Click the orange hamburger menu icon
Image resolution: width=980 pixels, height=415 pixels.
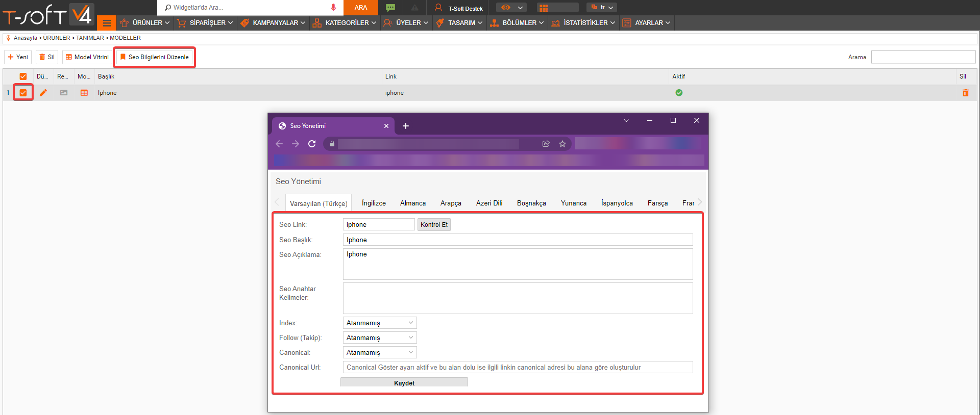tap(107, 23)
